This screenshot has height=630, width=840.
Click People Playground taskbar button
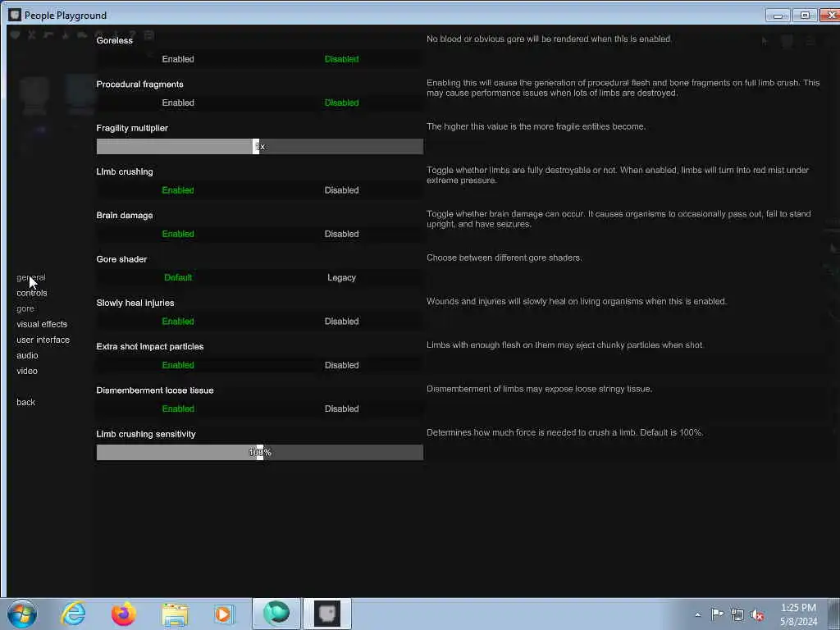(327, 614)
